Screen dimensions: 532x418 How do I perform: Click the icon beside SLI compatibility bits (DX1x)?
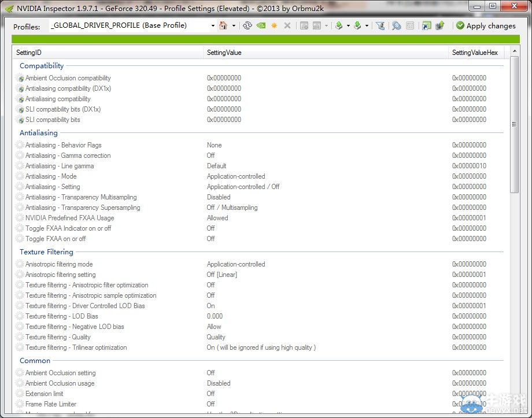(x=20, y=110)
